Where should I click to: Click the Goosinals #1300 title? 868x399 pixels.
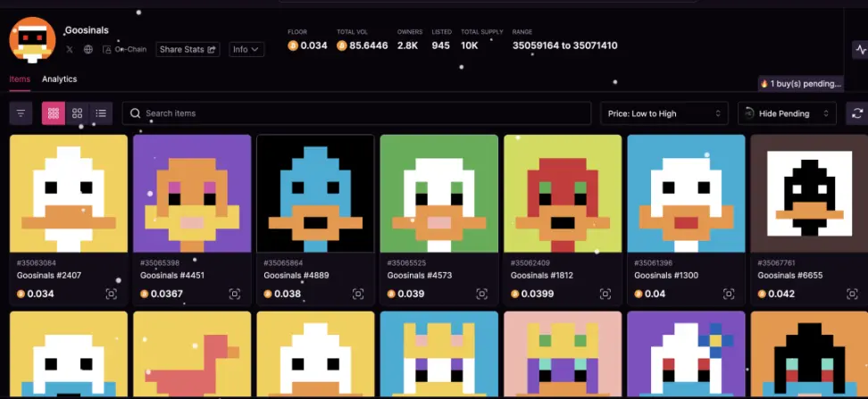(666, 276)
